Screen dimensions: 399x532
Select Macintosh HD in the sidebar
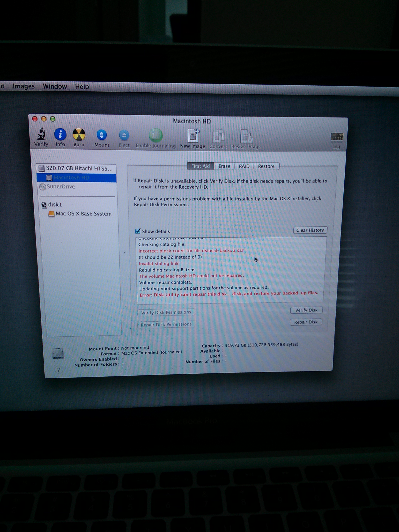coord(76,178)
